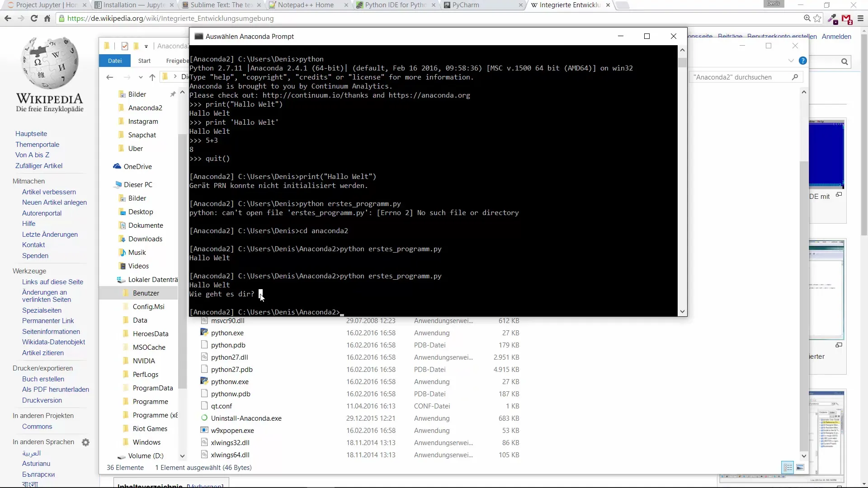This screenshot has height=488, width=868.
Task: Expand Explorer ribbon chevron
Action: 791,61
